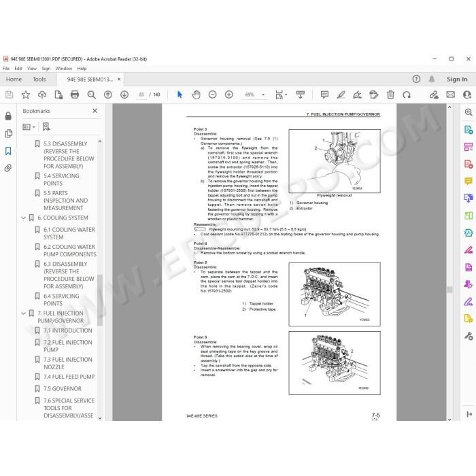Click the read mode toggle icon in toolbar

coord(301,95)
